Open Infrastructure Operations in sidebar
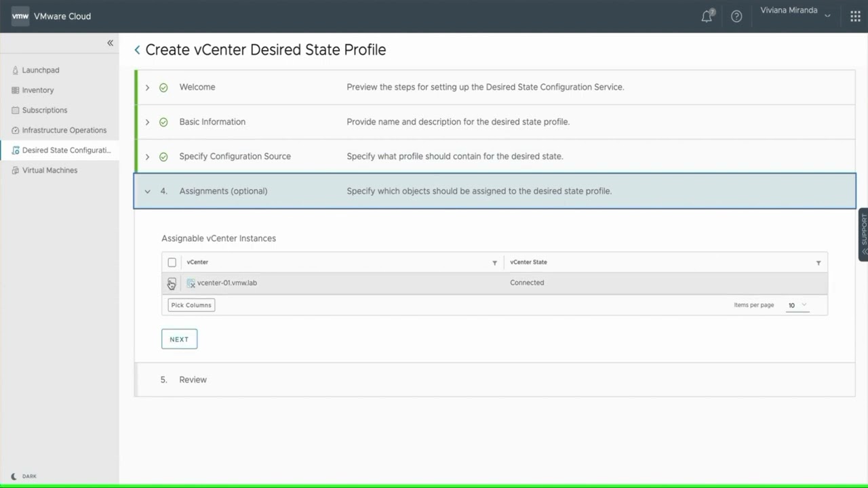The width and height of the screenshot is (868, 488). pyautogui.click(x=64, y=130)
